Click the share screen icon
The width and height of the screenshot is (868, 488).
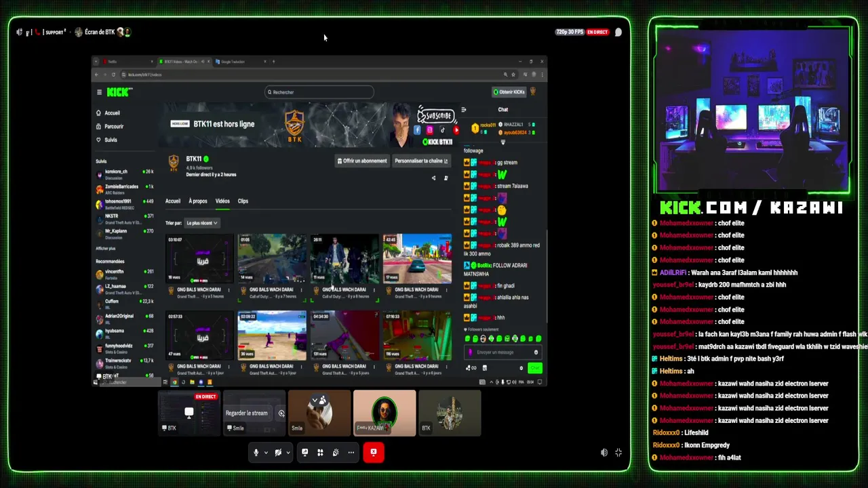[x=305, y=452]
